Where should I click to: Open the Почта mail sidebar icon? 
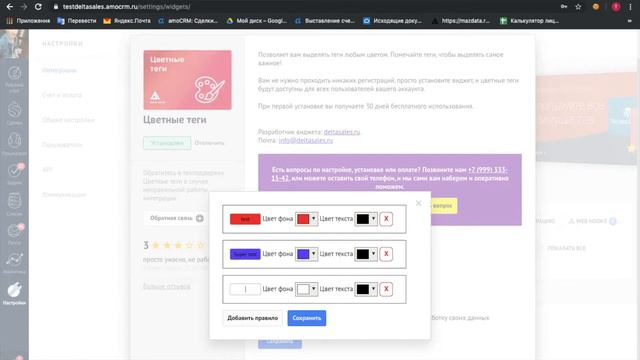coord(14,233)
